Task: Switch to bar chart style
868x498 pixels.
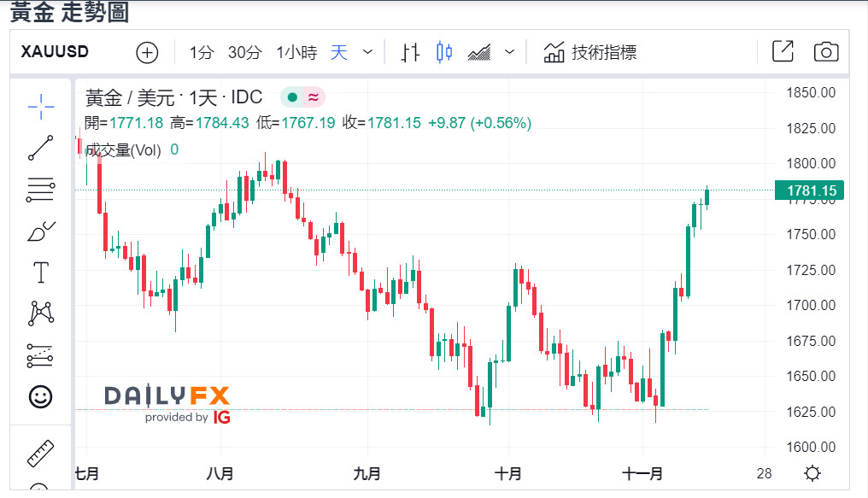Action: [410, 52]
